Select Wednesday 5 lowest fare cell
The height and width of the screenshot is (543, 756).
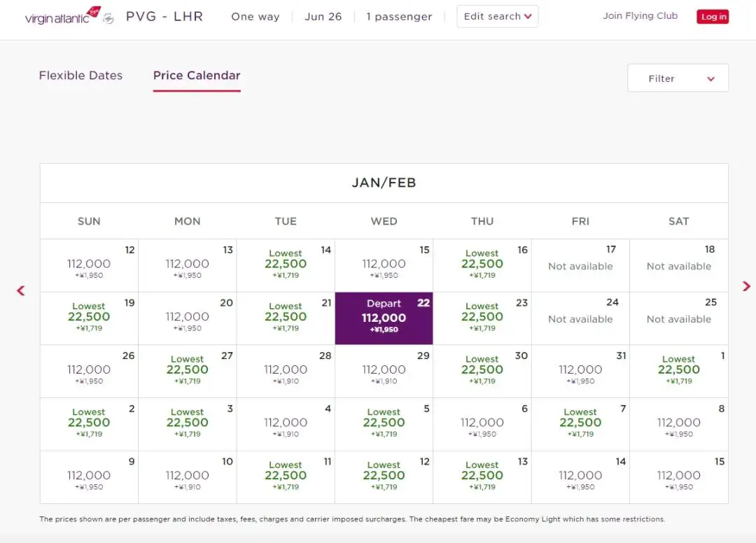pyautogui.click(x=384, y=424)
